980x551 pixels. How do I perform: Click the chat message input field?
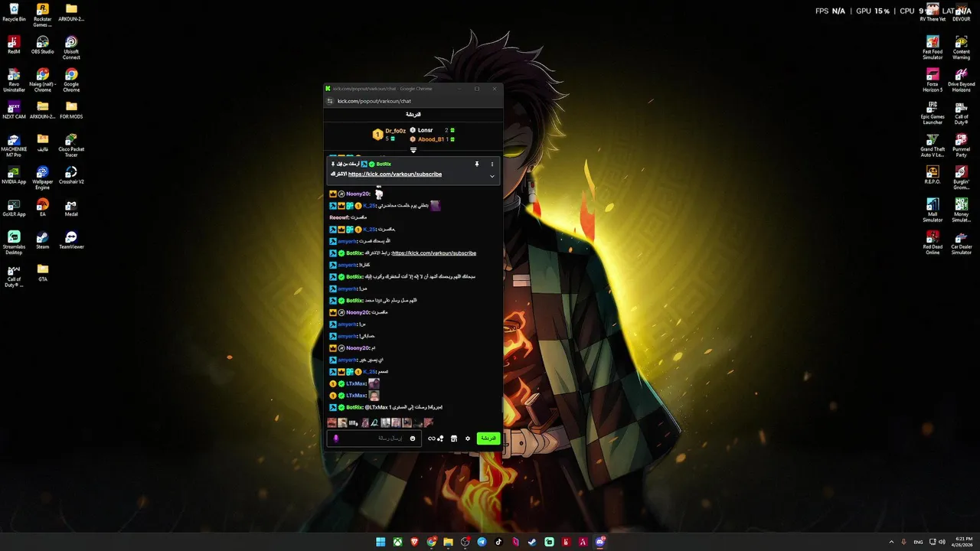[x=375, y=439]
